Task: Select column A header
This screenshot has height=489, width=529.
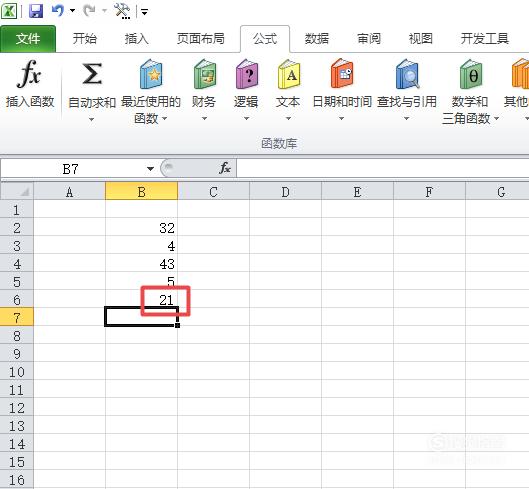Action: (69, 192)
